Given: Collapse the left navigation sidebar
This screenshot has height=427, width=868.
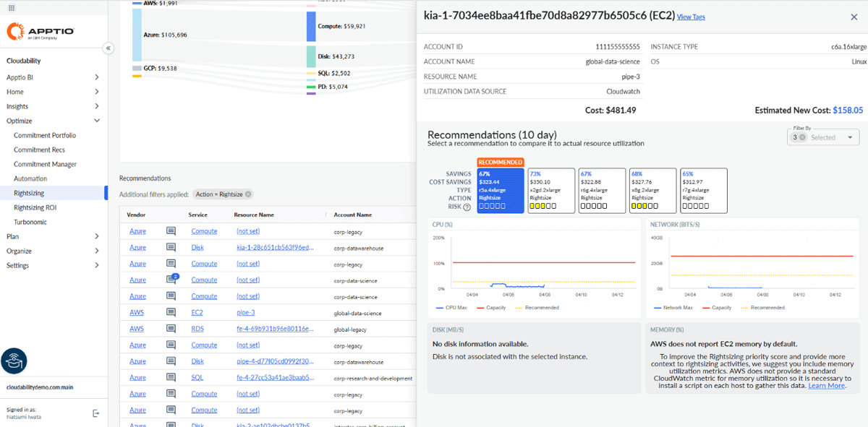Looking at the screenshot, I should (108, 48).
